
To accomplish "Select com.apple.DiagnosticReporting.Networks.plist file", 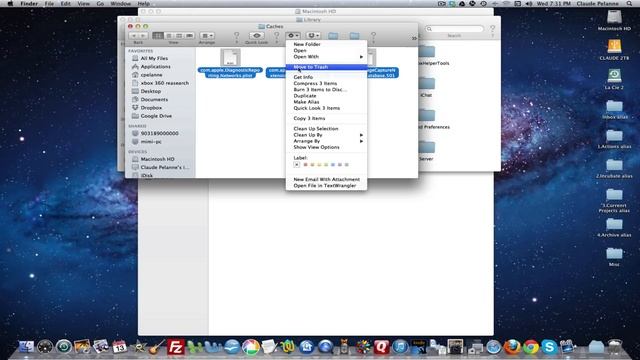I will tap(230, 63).
